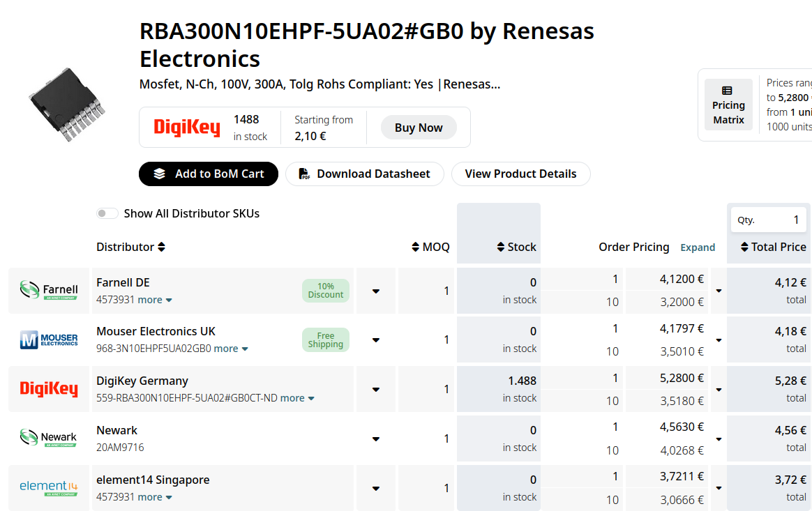This screenshot has width=812, height=511.
Task: Click the DigiKey logo in offer box
Action: [x=187, y=128]
